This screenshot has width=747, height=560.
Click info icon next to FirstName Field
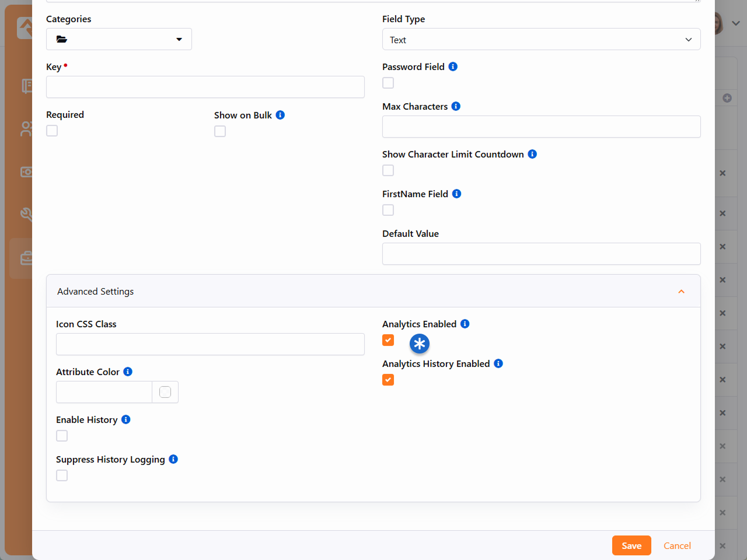pyautogui.click(x=456, y=194)
